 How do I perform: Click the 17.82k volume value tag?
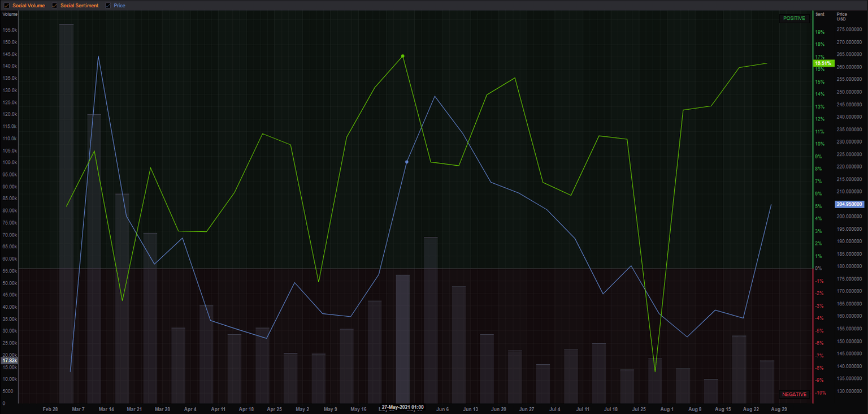(10, 360)
